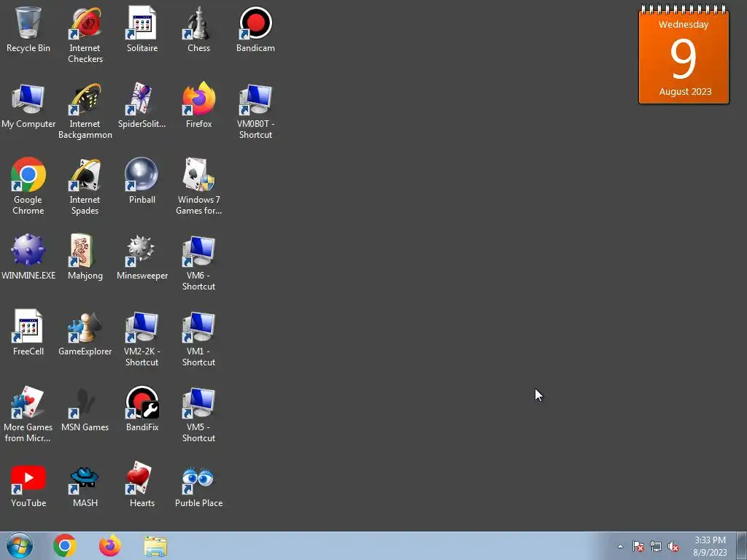Launch Firefox from the taskbar
747x560 pixels.
110,545
